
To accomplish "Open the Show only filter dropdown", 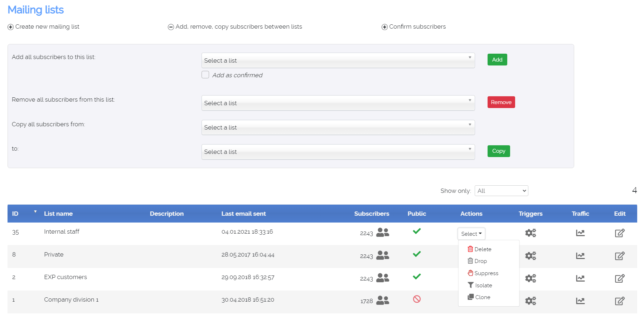I will [501, 191].
